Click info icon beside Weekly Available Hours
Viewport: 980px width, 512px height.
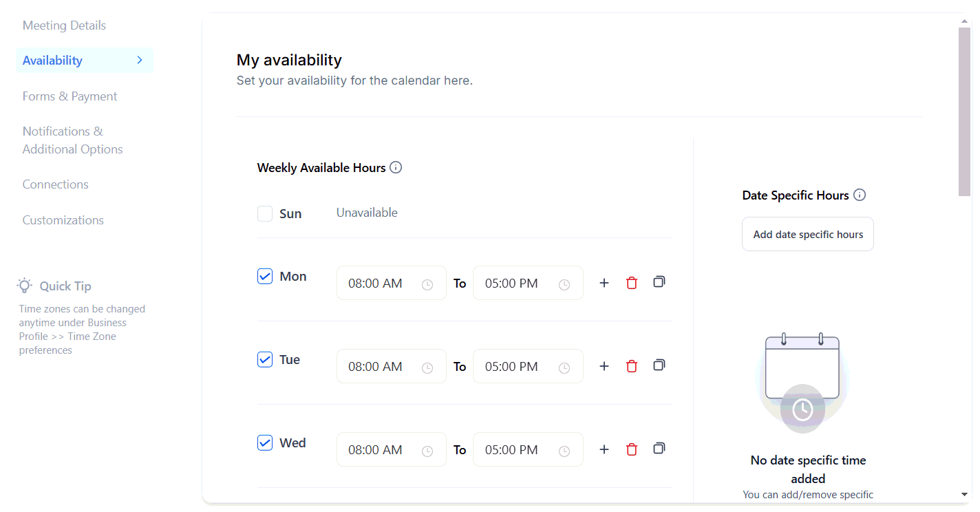(396, 167)
